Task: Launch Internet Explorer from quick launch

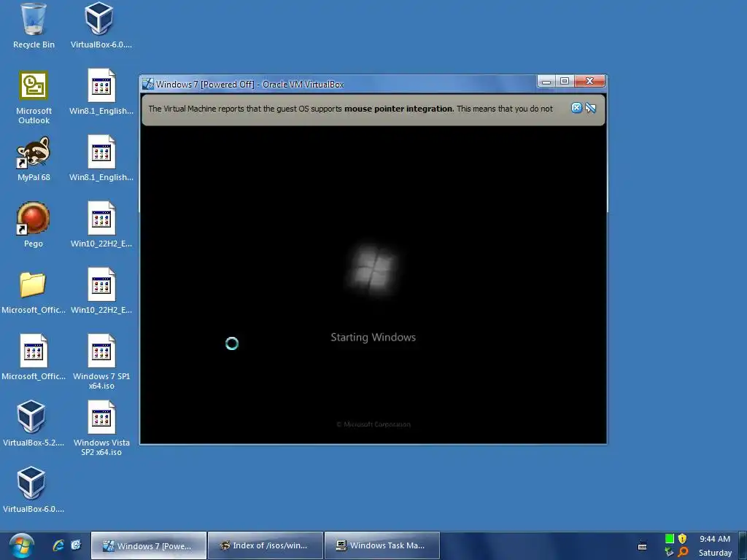Action: tap(58, 545)
